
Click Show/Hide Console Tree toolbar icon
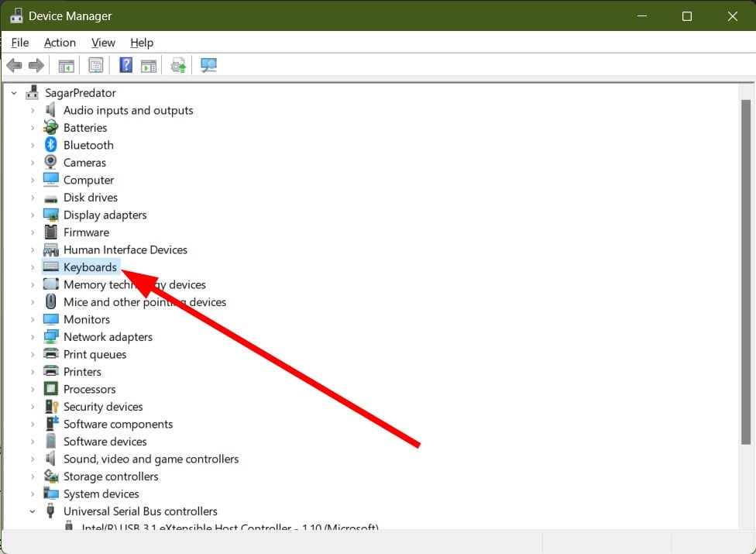coord(66,66)
